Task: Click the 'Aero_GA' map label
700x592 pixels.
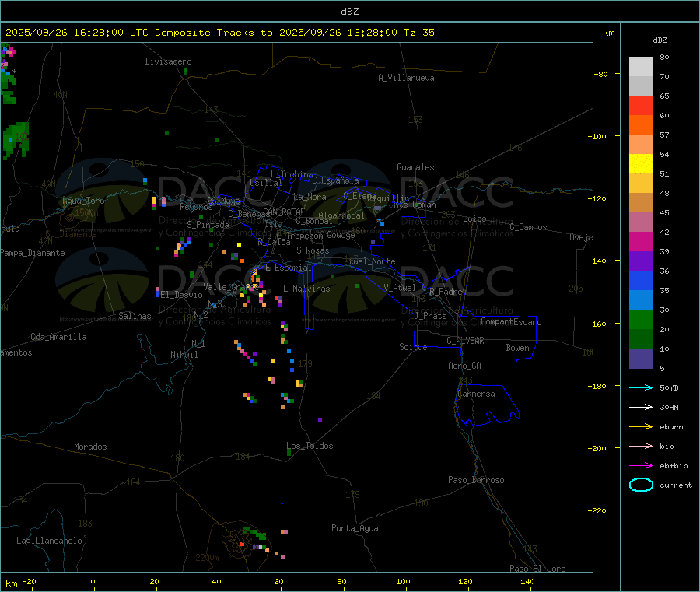Action: tap(465, 366)
